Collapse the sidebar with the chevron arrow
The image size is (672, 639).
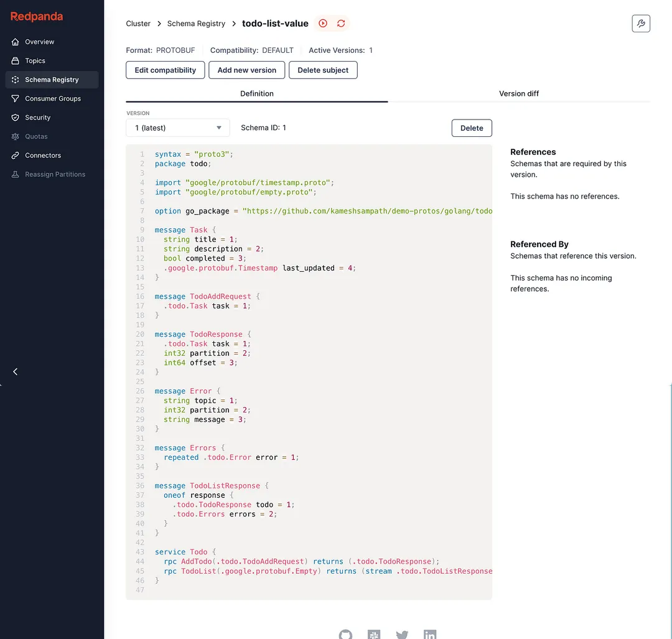click(15, 371)
